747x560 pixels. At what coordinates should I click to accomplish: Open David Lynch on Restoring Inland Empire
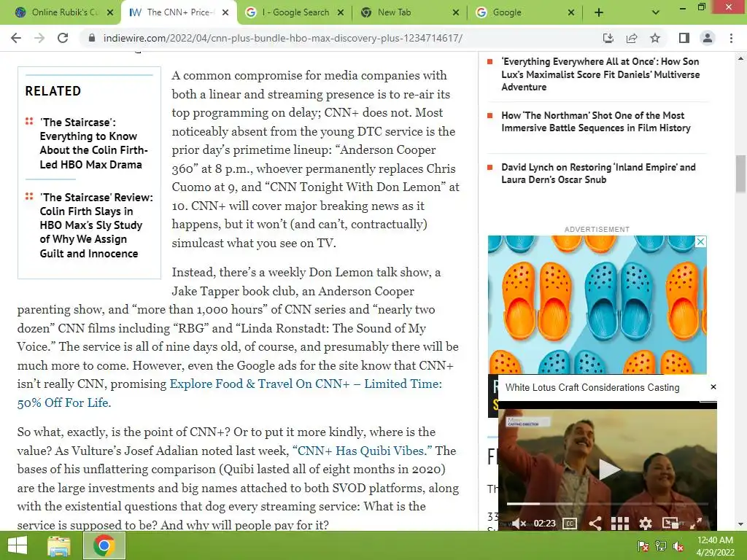(598, 174)
